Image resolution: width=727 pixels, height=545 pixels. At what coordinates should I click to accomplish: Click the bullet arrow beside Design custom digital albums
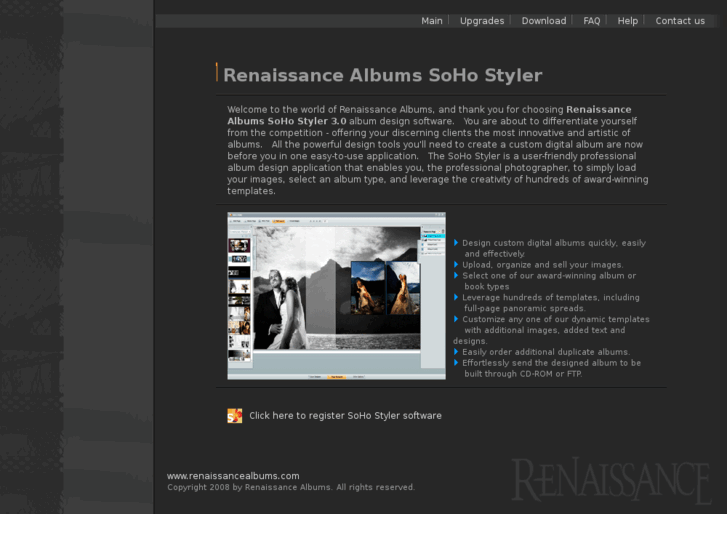(456, 243)
